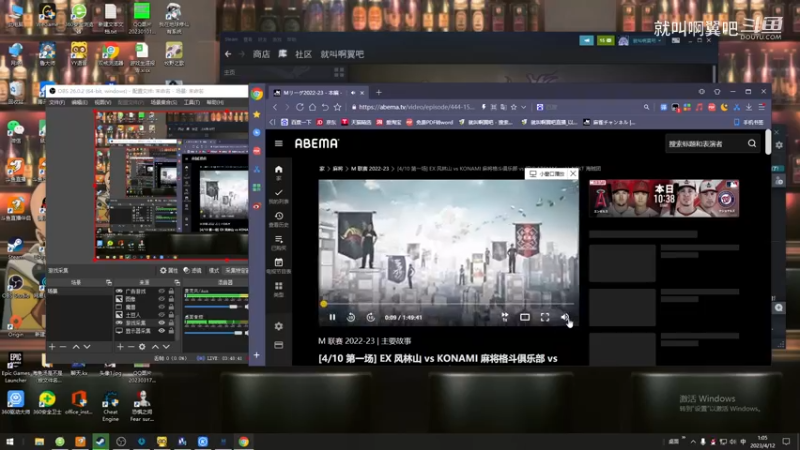The height and width of the screenshot is (450, 800).
Task: Toggle the lock on the 土豆人 source
Action: [x=171, y=315]
